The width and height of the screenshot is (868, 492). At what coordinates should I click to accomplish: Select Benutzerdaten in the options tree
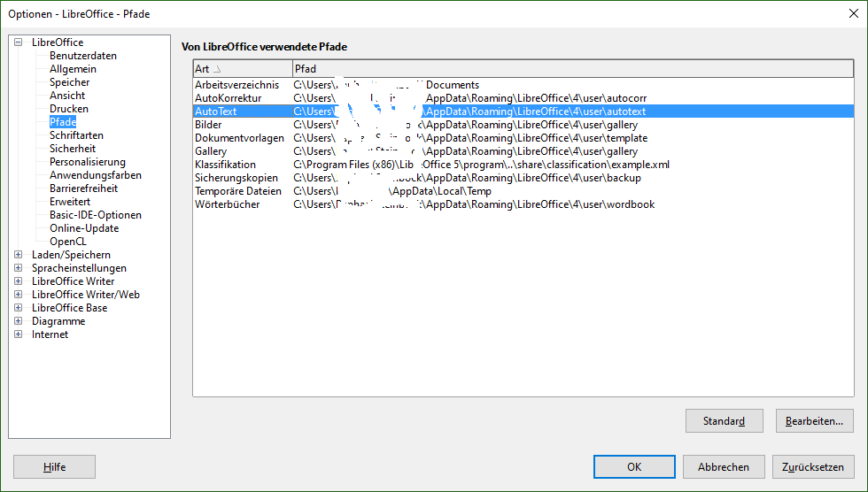83,55
